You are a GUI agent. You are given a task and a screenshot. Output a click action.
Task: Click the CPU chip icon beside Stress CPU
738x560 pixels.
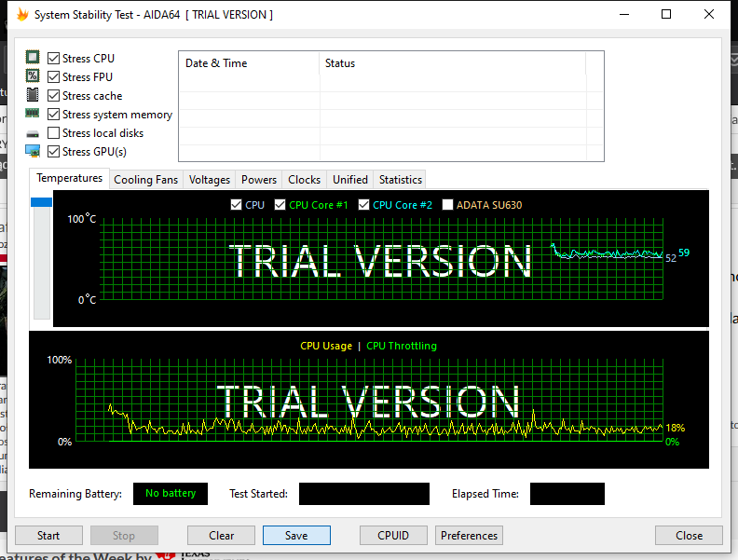point(33,58)
